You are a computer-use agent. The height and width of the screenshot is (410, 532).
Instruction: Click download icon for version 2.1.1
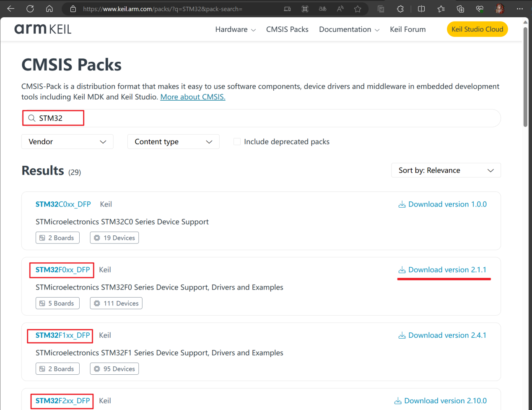click(x=402, y=270)
